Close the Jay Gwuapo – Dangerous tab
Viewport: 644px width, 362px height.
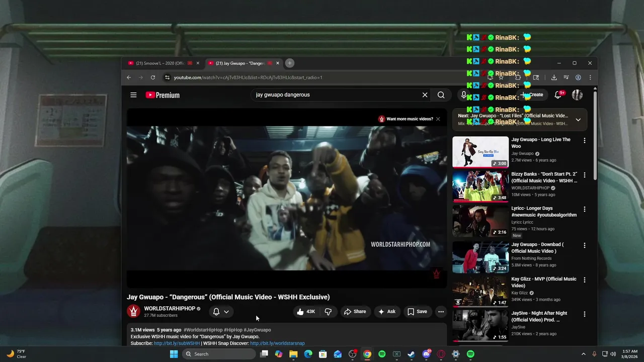tap(277, 63)
